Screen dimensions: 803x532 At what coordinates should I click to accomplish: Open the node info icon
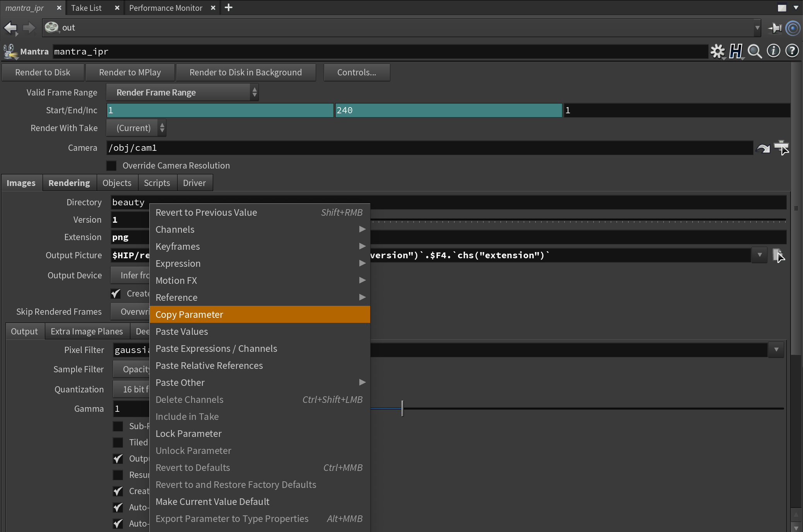[x=773, y=51]
